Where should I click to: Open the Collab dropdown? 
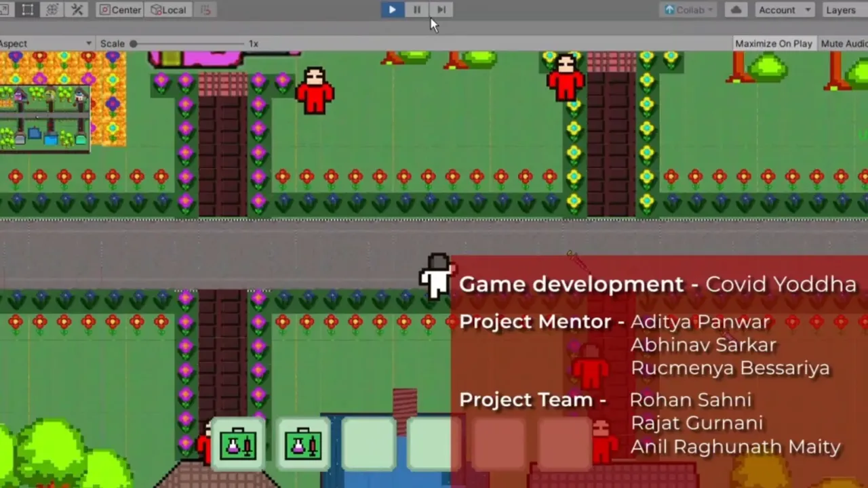[688, 9]
